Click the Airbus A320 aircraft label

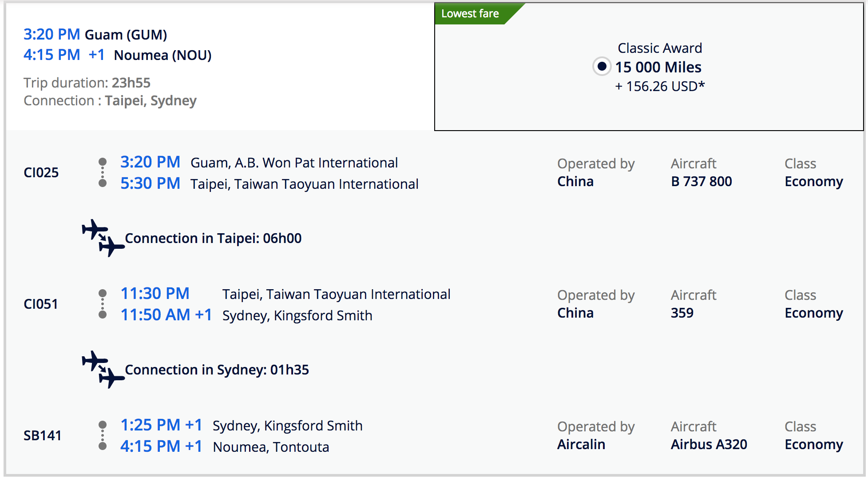coord(709,444)
